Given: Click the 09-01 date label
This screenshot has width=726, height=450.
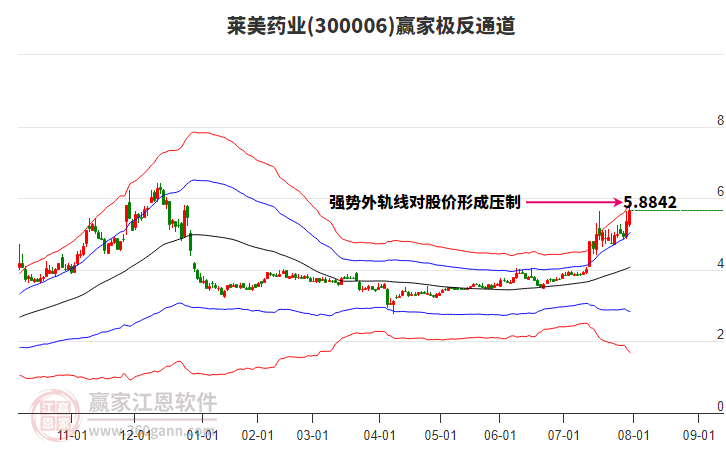Looking at the screenshot, I should (x=699, y=436).
